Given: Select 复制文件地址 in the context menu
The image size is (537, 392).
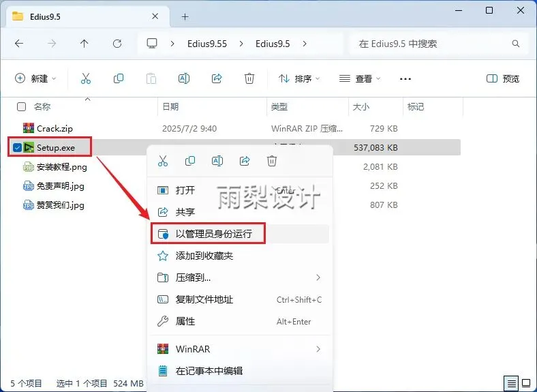Looking at the screenshot, I should point(240,299).
